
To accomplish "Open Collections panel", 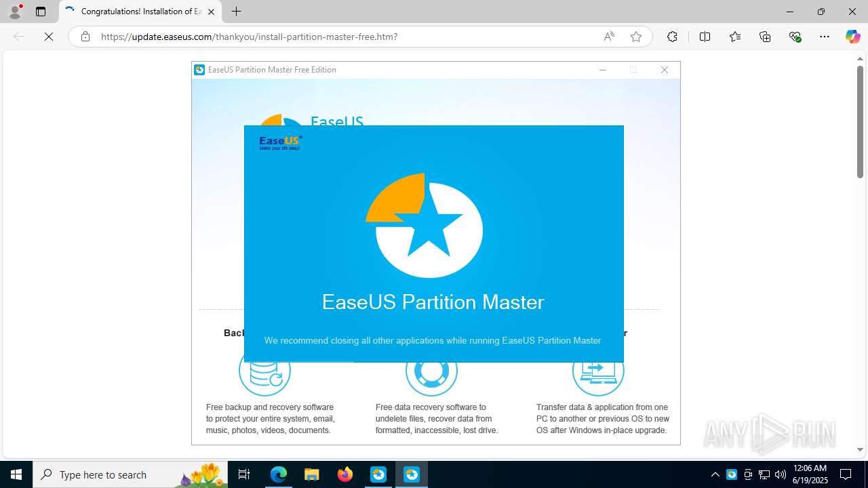I will [x=765, y=37].
